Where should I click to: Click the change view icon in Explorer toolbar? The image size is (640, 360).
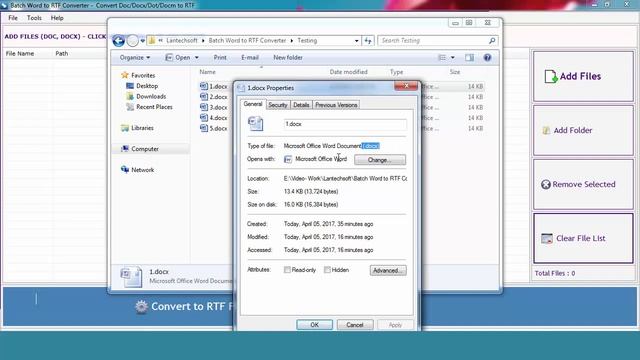[442, 58]
